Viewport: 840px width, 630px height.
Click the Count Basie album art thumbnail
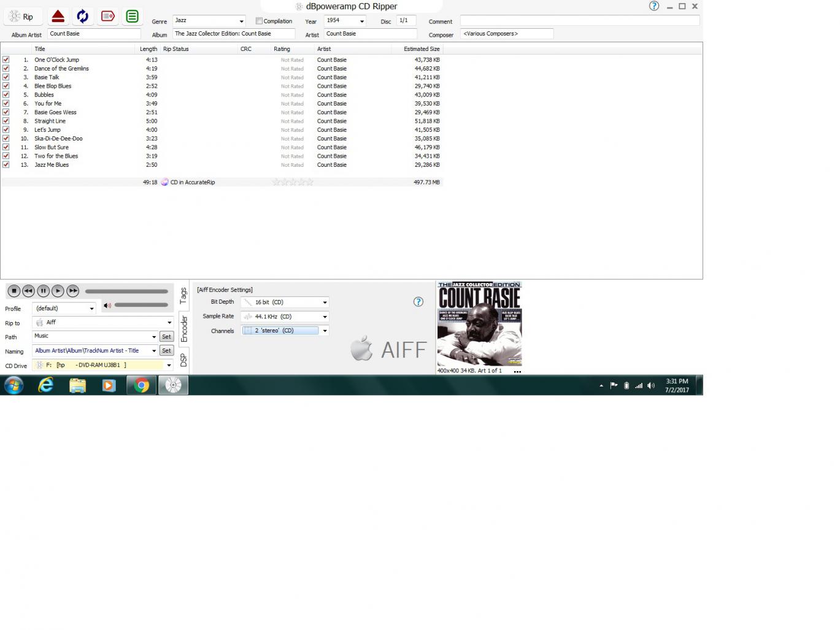[479, 325]
